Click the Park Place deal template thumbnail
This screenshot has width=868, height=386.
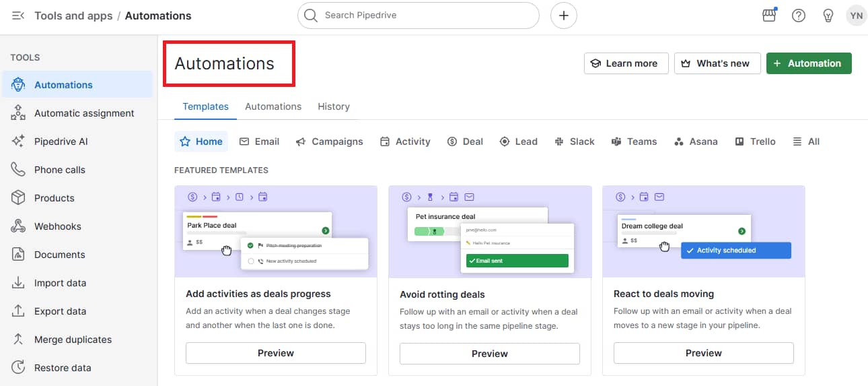tap(276, 232)
